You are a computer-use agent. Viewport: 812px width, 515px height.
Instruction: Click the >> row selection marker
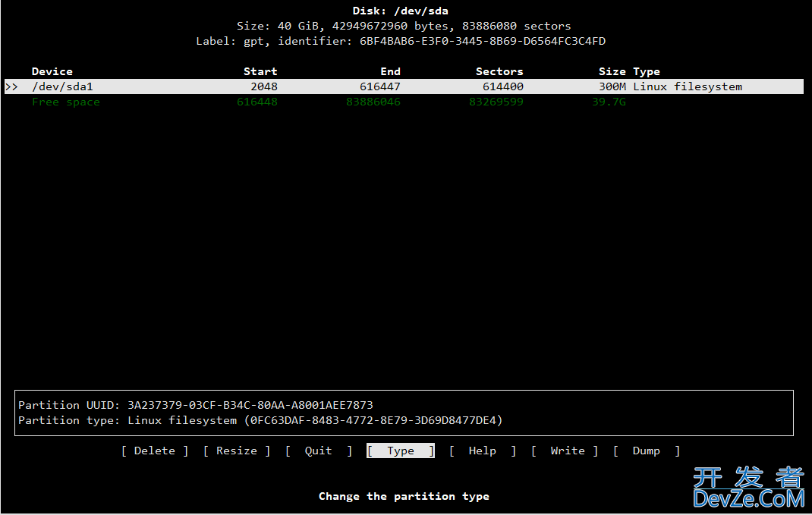pyautogui.click(x=11, y=86)
